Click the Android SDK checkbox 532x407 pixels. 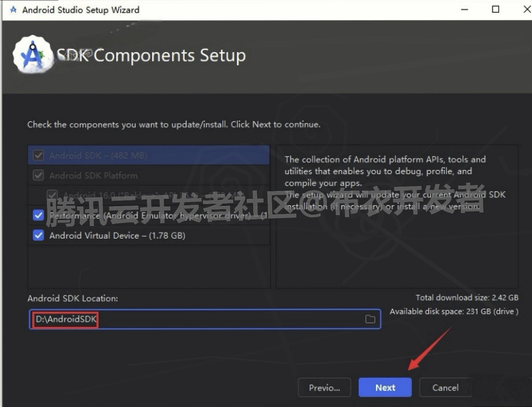click(x=38, y=155)
